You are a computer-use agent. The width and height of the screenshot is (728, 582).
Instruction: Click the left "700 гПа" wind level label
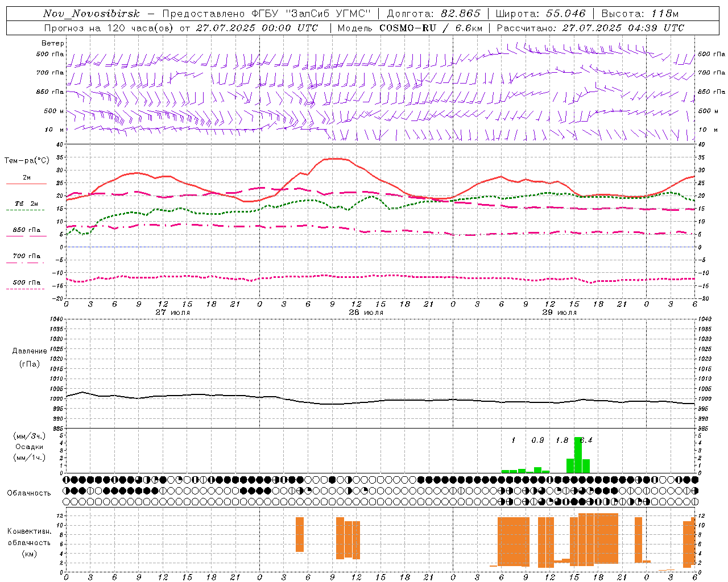[x=50, y=73]
